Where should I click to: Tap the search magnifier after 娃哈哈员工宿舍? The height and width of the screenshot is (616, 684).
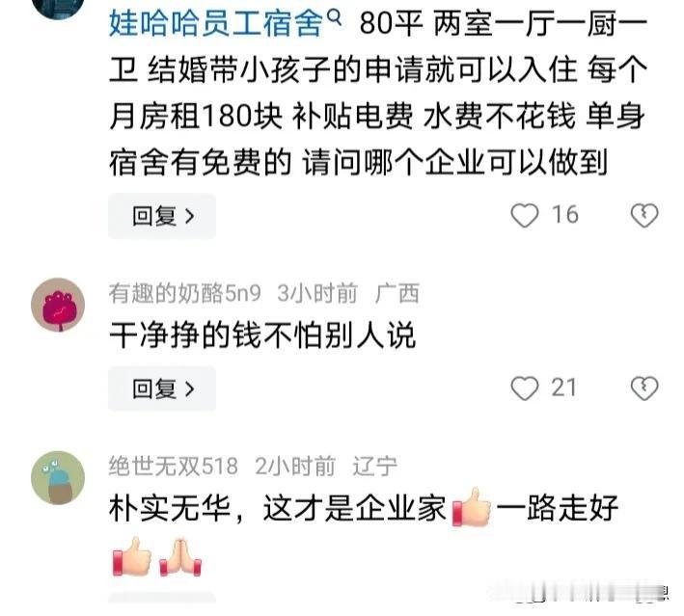334,17
